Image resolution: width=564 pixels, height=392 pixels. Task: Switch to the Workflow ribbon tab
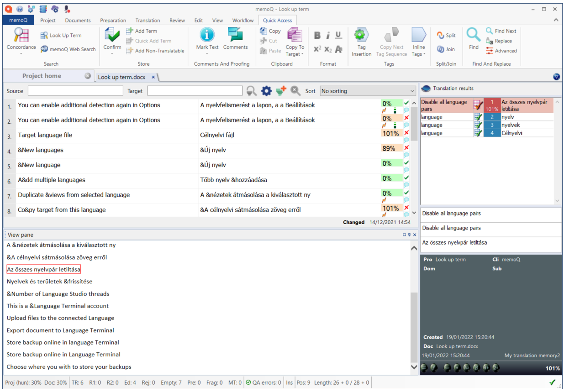[242, 20]
